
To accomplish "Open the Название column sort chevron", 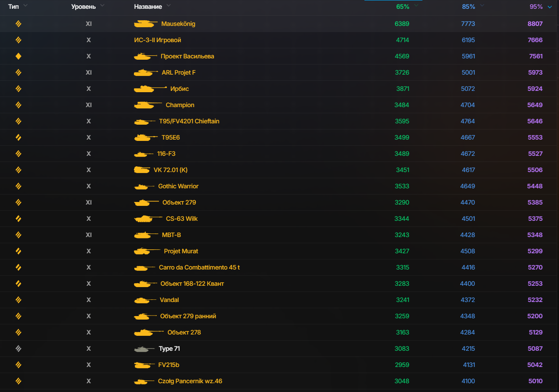I will [x=169, y=6].
